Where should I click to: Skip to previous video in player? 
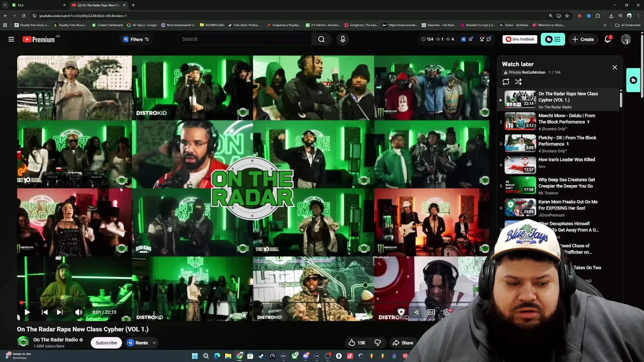pos(44,312)
